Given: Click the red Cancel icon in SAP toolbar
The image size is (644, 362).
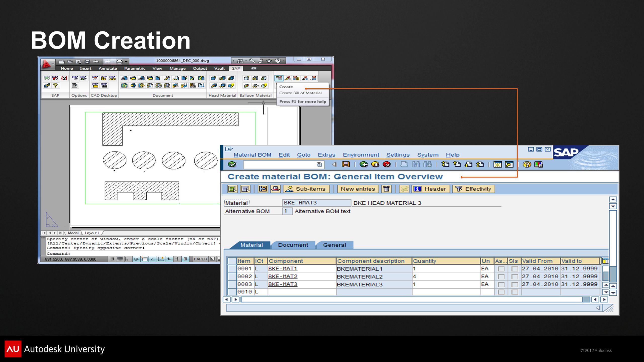Looking at the screenshot, I should click(387, 164).
